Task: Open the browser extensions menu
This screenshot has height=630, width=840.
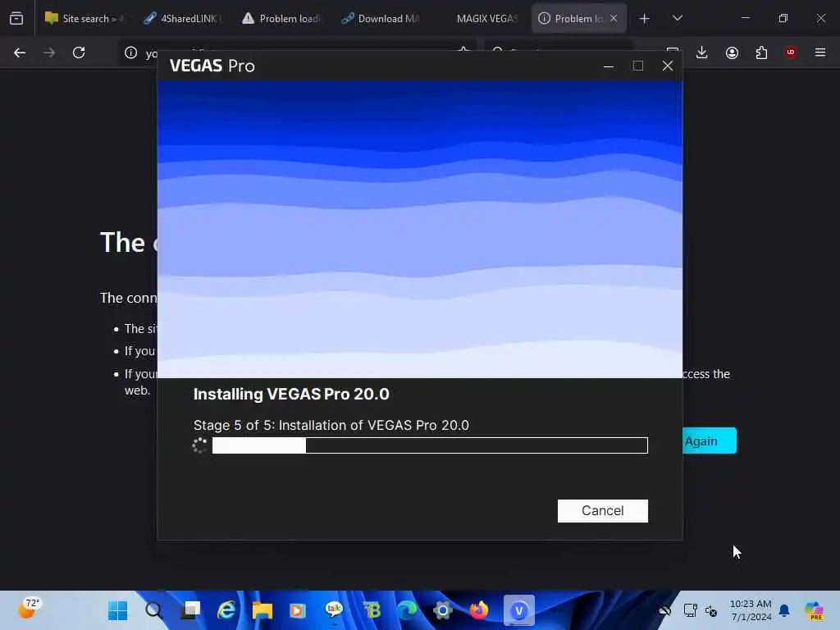Action: point(761,52)
